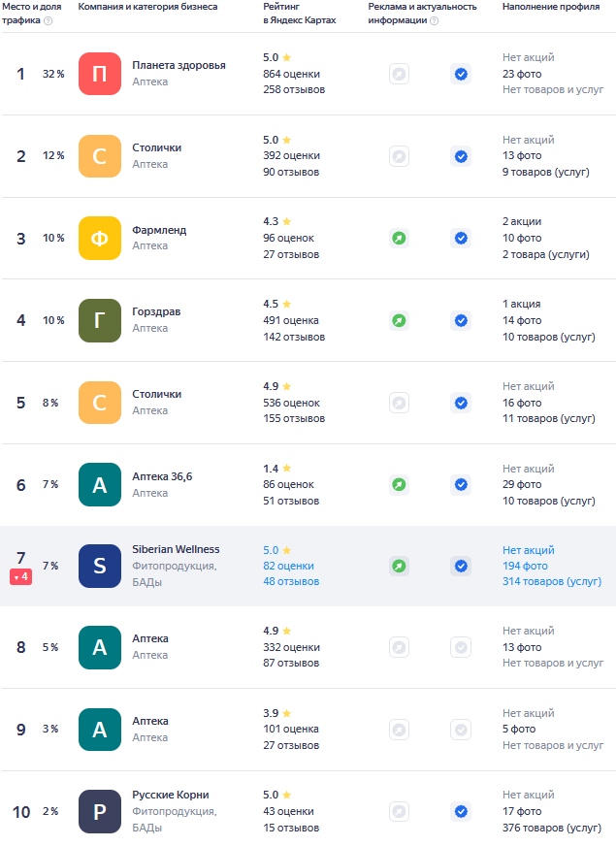Click the red down-4 position change badge

click(20, 576)
